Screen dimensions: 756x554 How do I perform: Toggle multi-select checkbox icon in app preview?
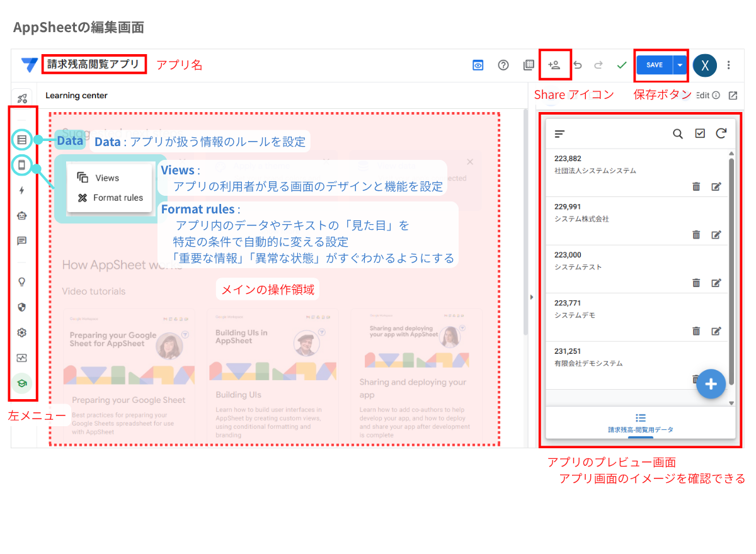coord(700,133)
